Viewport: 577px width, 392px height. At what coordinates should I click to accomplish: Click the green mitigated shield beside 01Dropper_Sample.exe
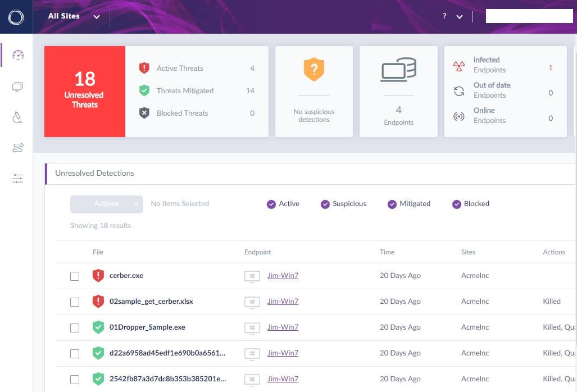tap(98, 327)
